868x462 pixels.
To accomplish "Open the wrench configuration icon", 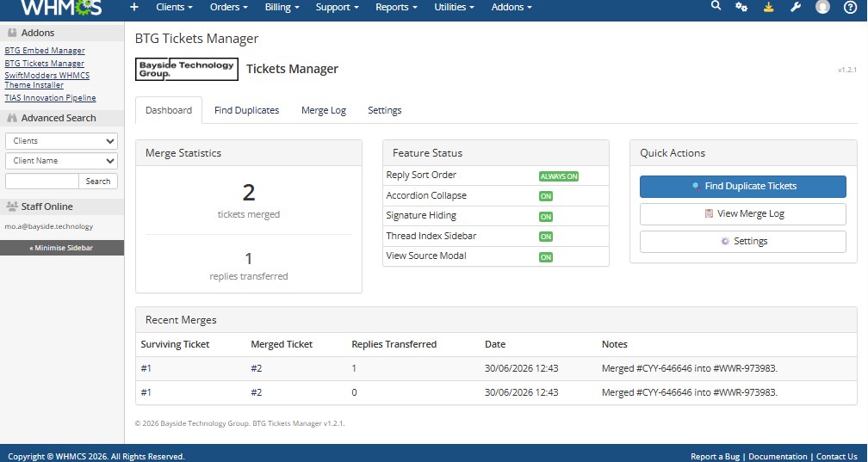I will pos(796,7).
